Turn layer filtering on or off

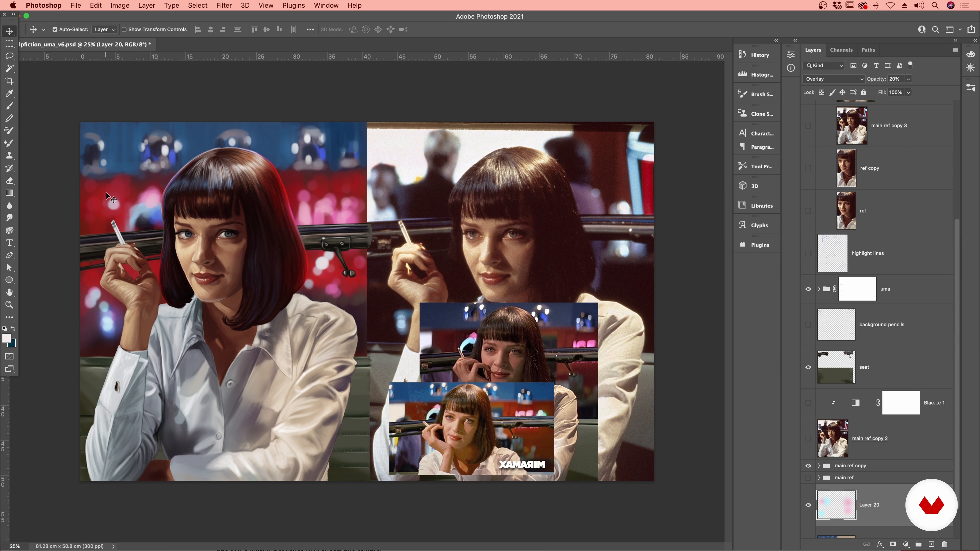tap(910, 65)
